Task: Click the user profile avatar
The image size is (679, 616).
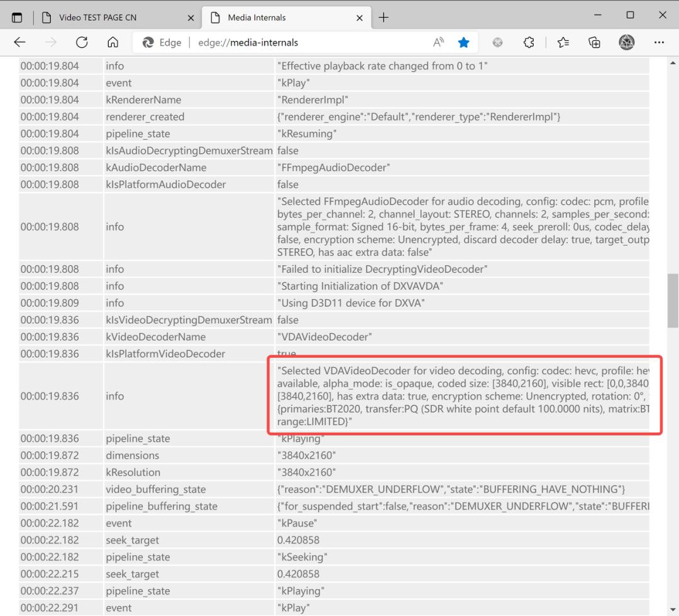Action: pos(626,42)
